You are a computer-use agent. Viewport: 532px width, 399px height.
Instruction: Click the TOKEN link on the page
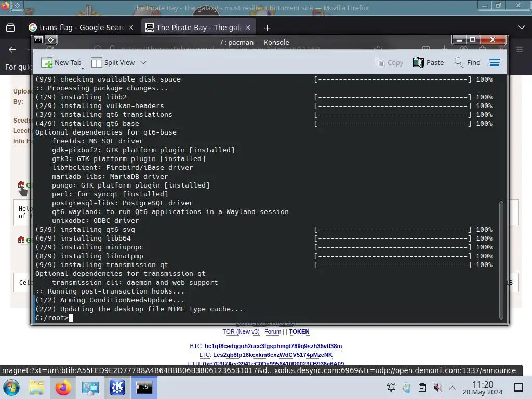click(x=299, y=331)
